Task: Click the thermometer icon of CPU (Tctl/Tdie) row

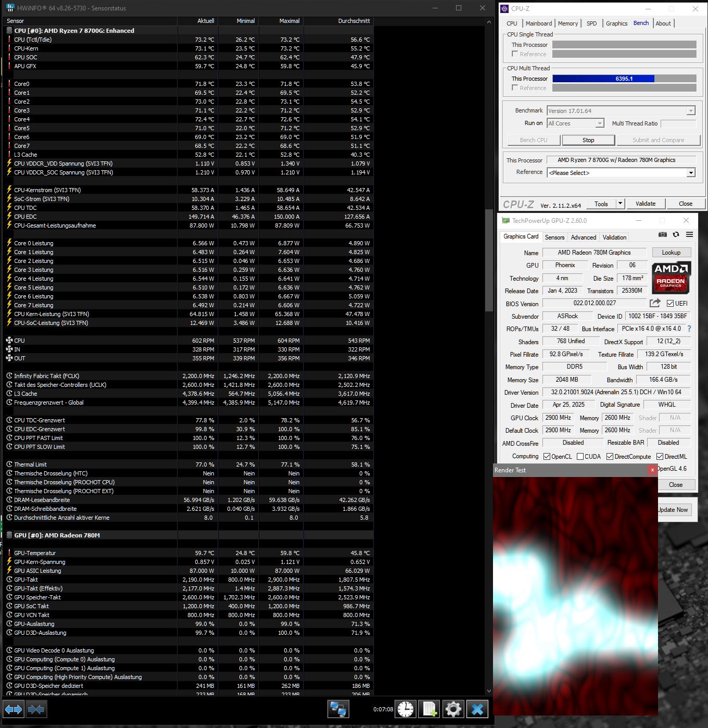Action: [9, 40]
